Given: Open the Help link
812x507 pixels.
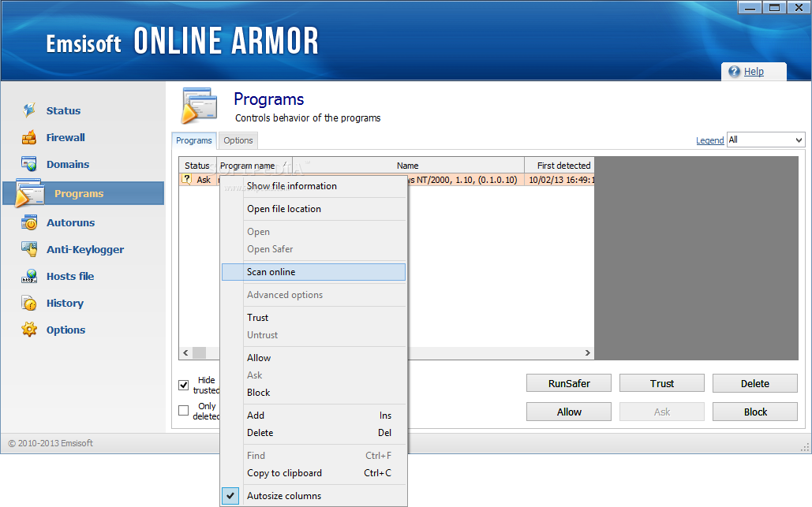Looking at the screenshot, I should (x=754, y=72).
